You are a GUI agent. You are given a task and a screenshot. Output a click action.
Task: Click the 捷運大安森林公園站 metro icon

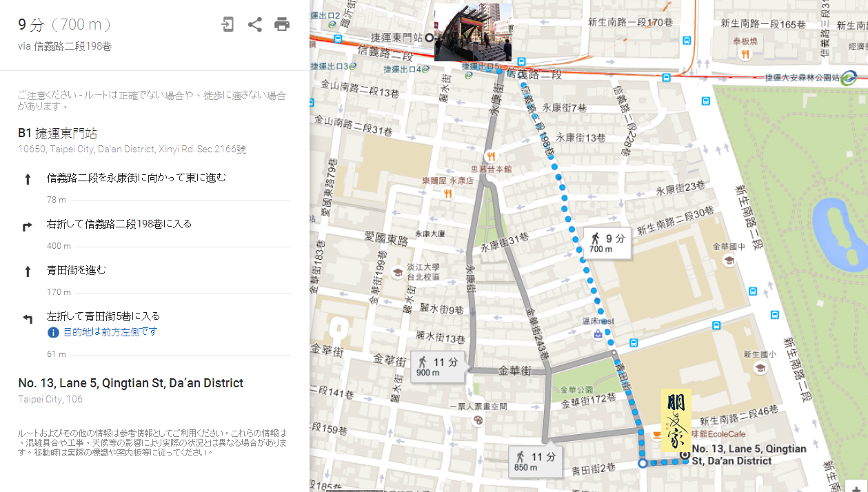[849, 78]
